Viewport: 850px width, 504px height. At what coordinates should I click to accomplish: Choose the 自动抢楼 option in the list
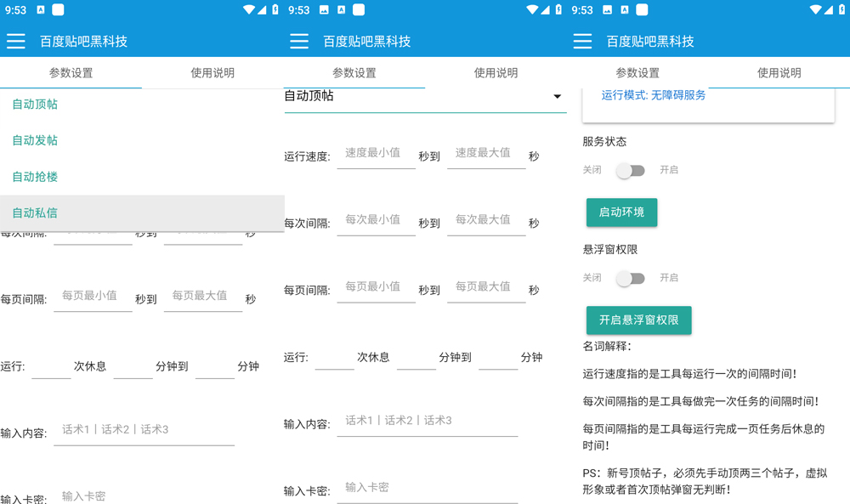(x=35, y=177)
